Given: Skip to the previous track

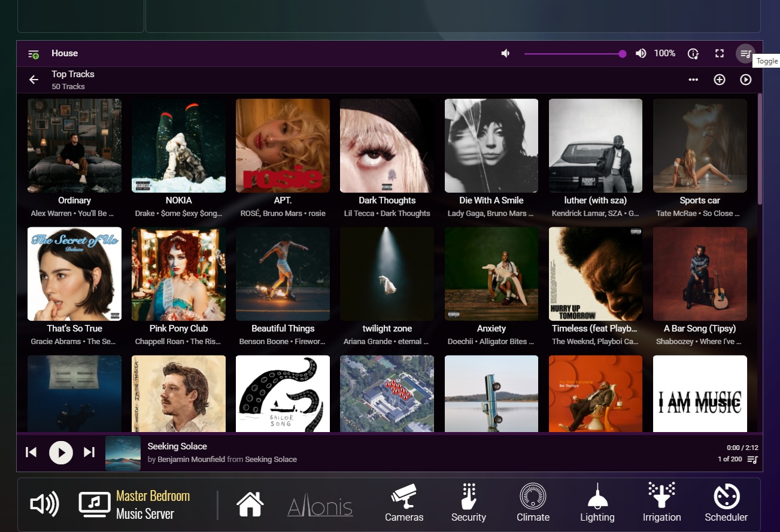Looking at the screenshot, I should pyautogui.click(x=31, y=452).
